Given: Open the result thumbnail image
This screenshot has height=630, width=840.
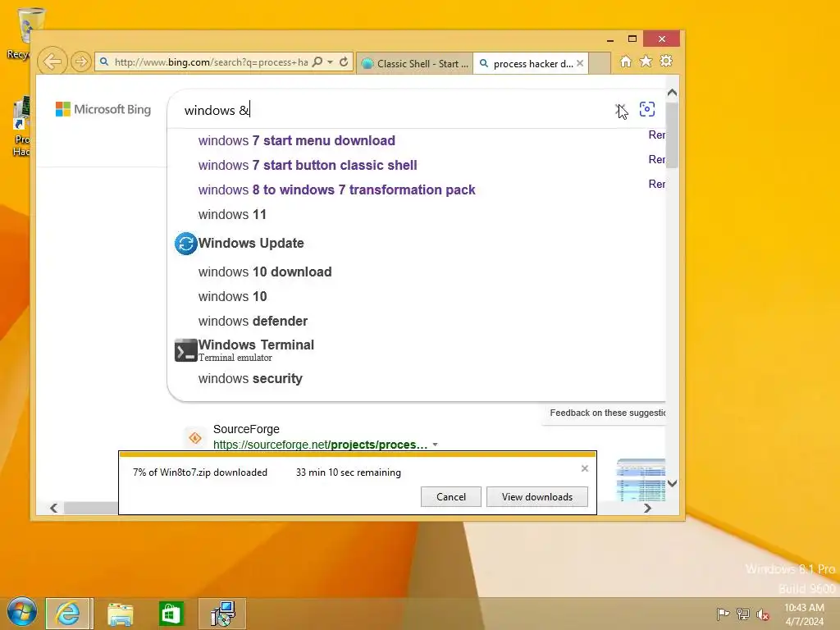Looking at the screenshot, I should tap(641, 479).
